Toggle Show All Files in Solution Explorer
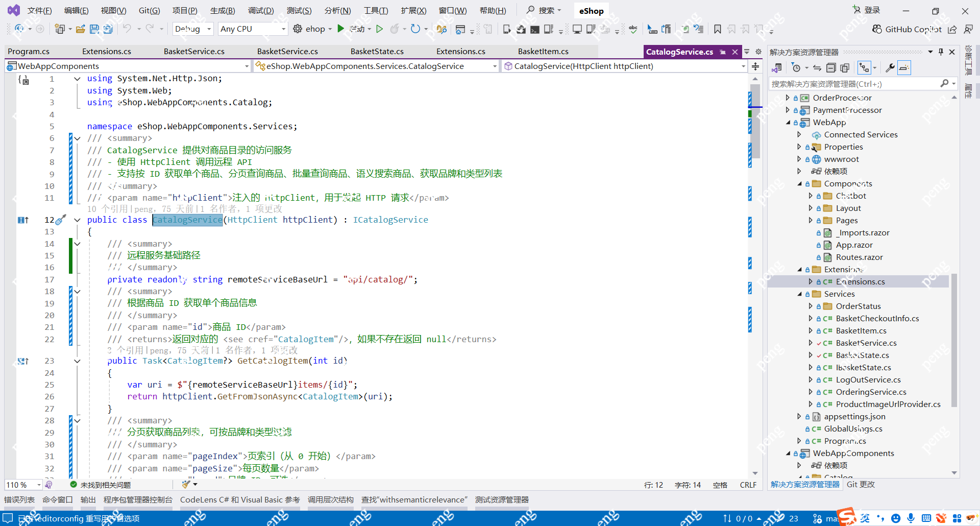 (x=845, y=67)
